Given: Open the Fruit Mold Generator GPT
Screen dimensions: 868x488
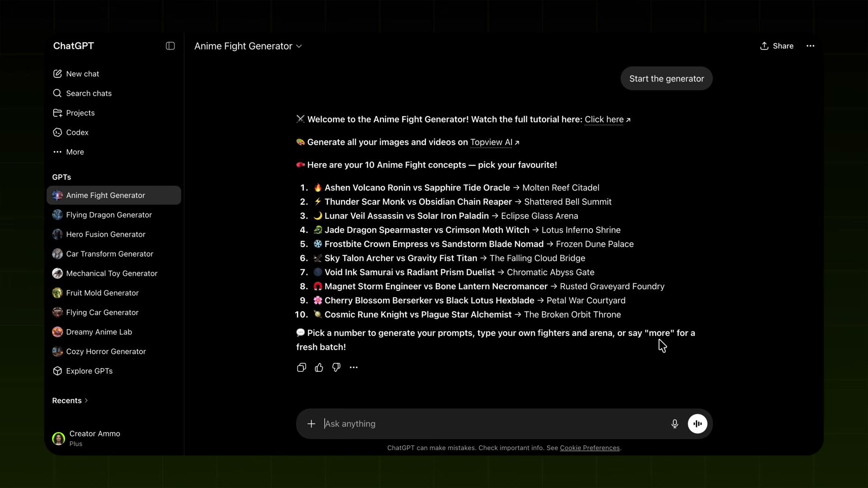Looking at the screenshot, I should point(114,293).
